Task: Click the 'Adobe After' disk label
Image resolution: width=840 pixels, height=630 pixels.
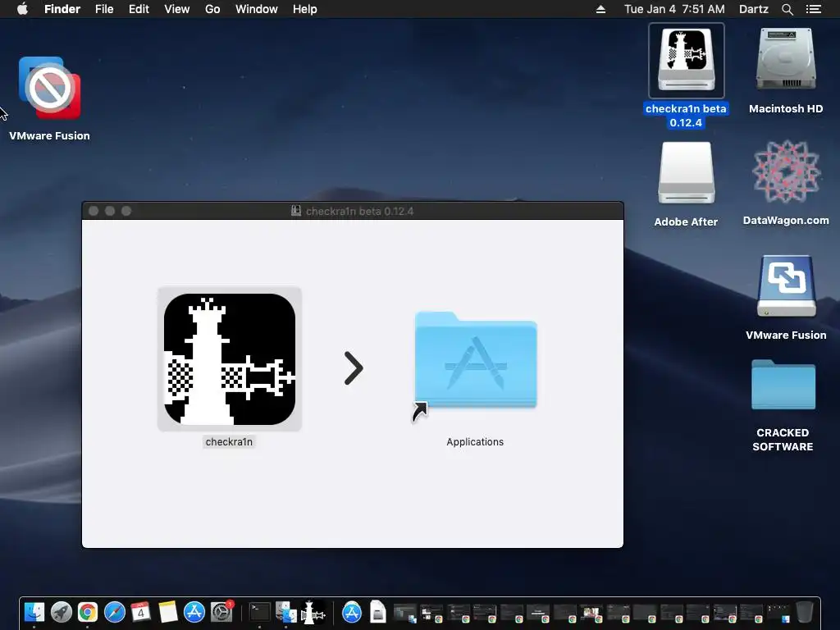Action: [x=686, y=221]
